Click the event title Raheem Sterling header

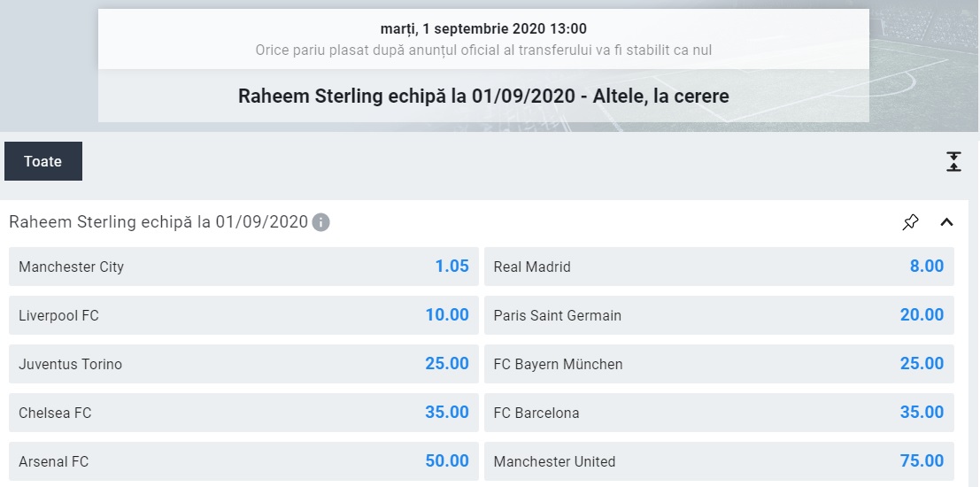(483, 96)
